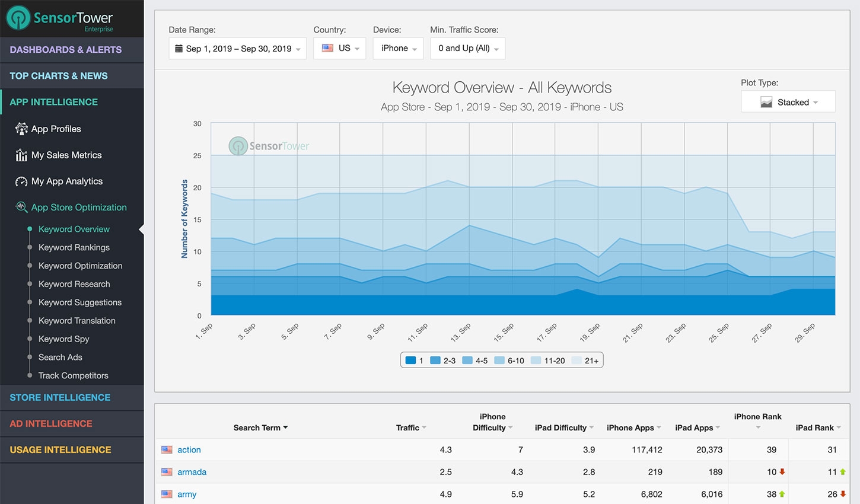Click the calendar icon in Date Range
The width and height of the screenshot is (860, 504).
point(179,49)
